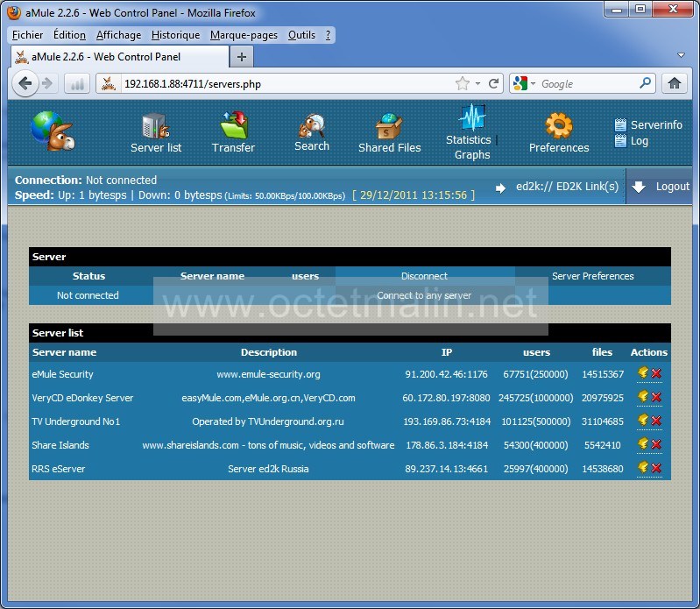
Task: Expand the list all tabs arrow
Action: [x=681, y=55]
